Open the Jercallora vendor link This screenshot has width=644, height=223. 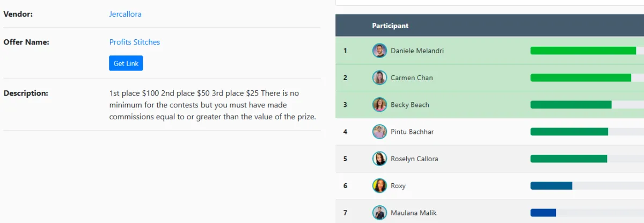click(x=125, y=14)
